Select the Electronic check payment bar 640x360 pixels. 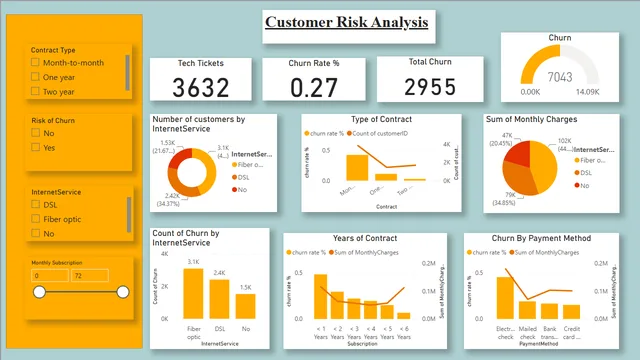(x=505, y=298)
